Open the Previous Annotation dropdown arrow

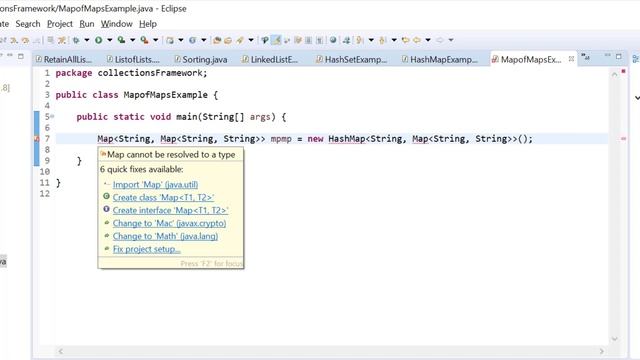pos(394,40)
